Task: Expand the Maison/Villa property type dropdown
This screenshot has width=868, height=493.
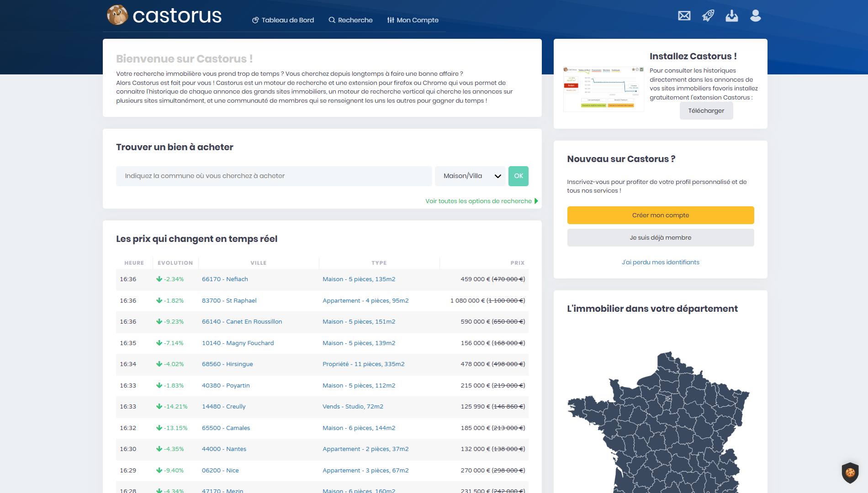Action: coord(471,176)
